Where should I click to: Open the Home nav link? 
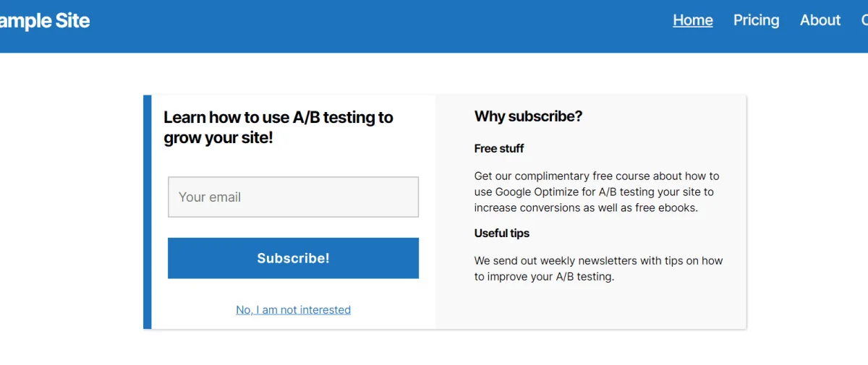point(693,20)
